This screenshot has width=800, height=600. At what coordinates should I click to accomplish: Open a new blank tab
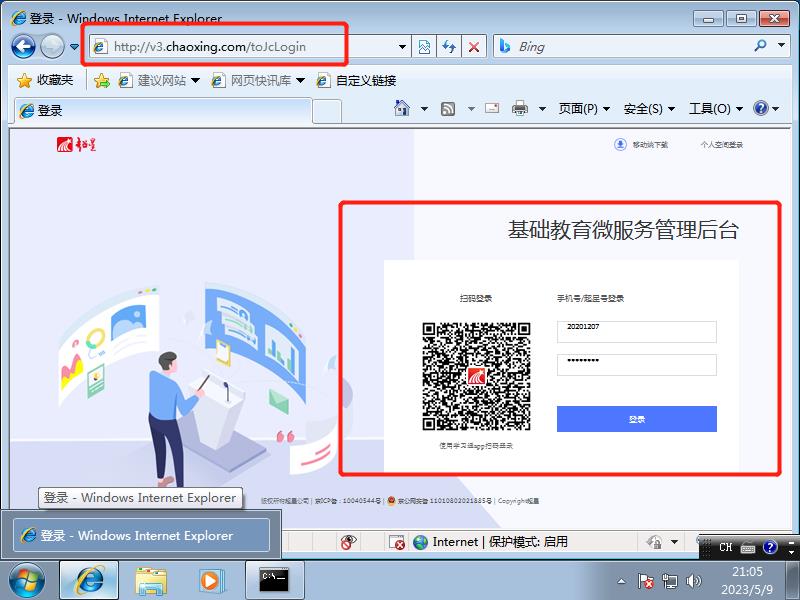tap(327, 111)
